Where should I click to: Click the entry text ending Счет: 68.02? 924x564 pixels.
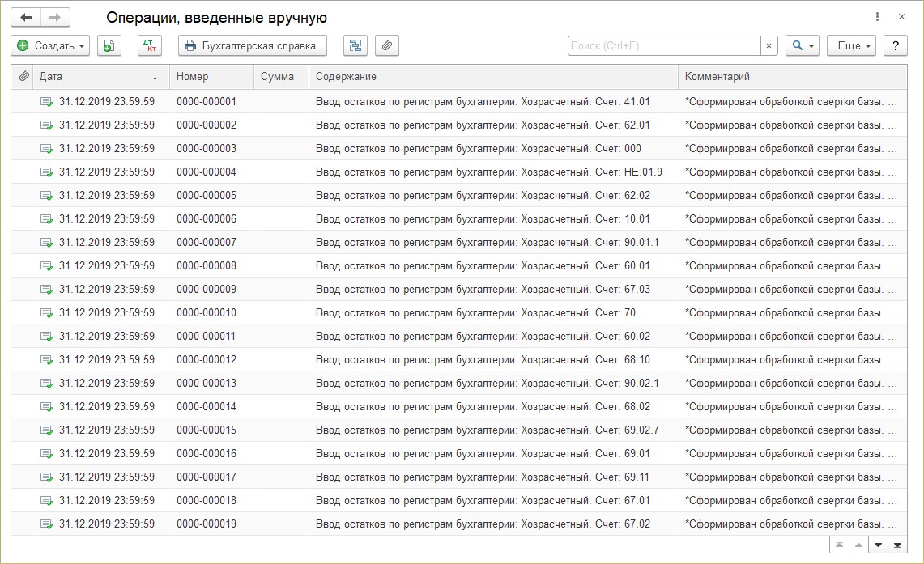pos(483,407)
